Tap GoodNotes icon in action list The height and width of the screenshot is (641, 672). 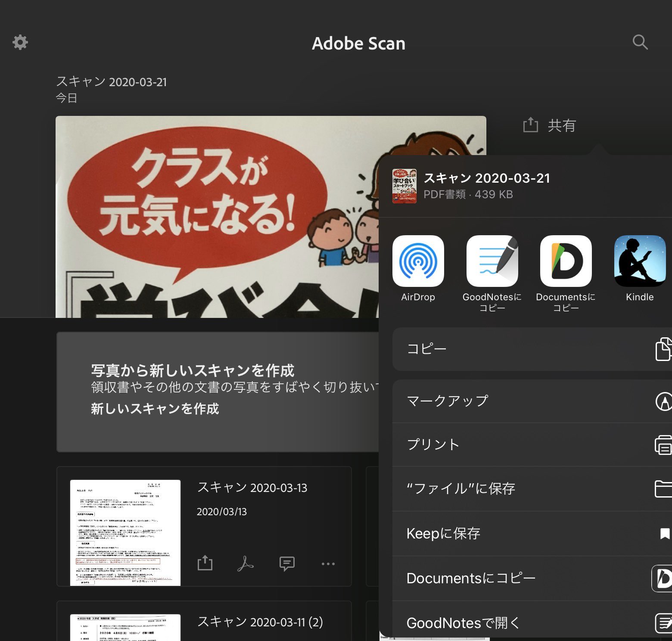click(x=663, y=623)
